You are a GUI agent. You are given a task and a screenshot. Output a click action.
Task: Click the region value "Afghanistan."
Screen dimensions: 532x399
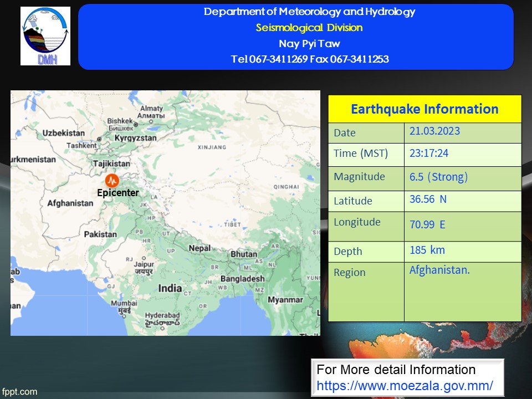(439, 270)
